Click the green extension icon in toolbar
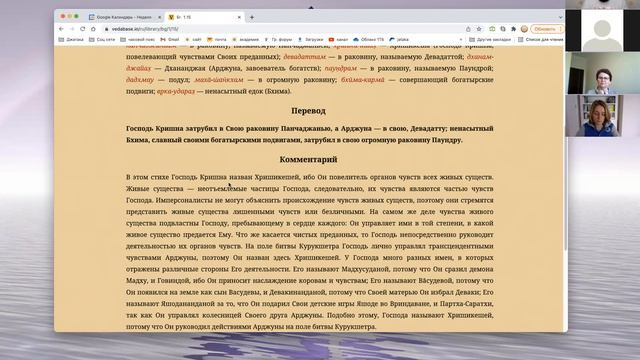This screenshot has width=640, height=360. [x=492, y=29]
